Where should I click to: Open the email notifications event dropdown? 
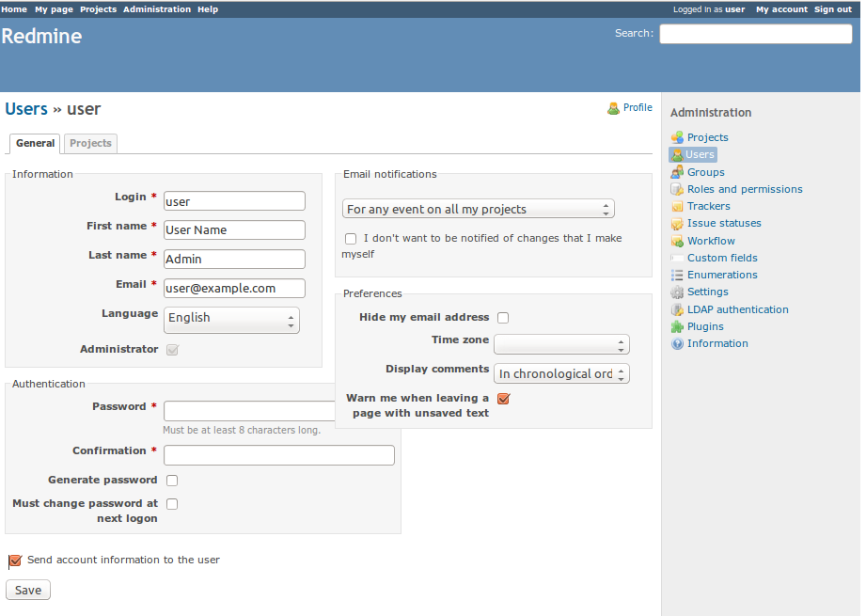coord(478,209)
